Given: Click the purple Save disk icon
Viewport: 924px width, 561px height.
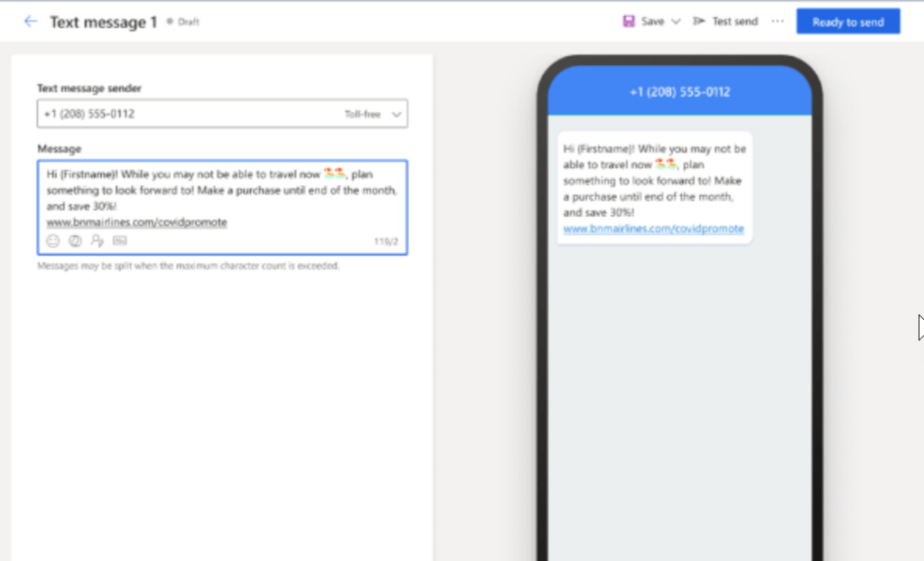Looking at the screenshot, I should (x=629, y=22).
